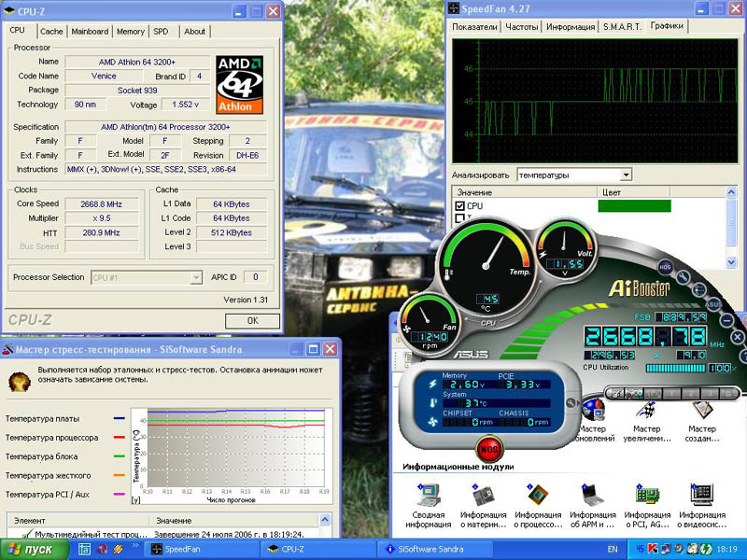Image resolution: width=747 pixels, height=560 pixels.
Task: Open the SPD tab in CPU-Z
Action: 161,32
